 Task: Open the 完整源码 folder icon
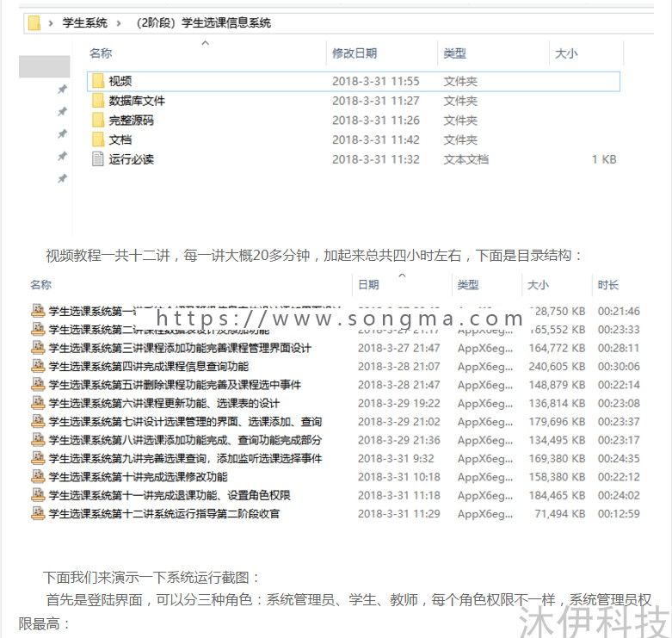(98, 120)
